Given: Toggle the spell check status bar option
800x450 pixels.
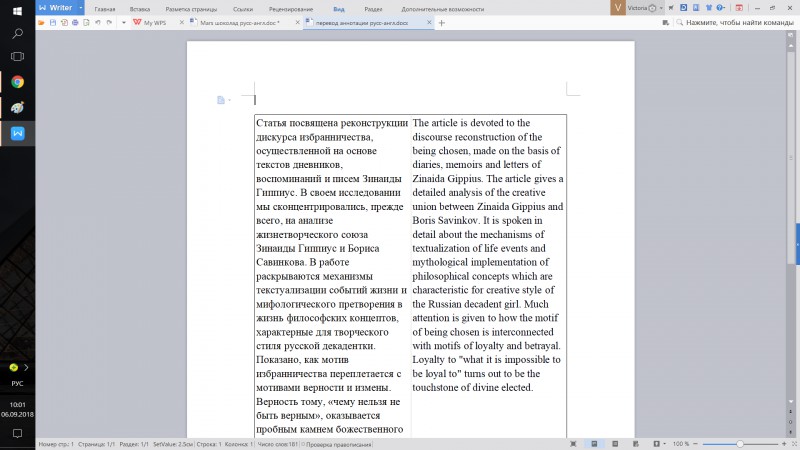Looking at the screenshot, I should pyautogui.click(x=337, y=444).
